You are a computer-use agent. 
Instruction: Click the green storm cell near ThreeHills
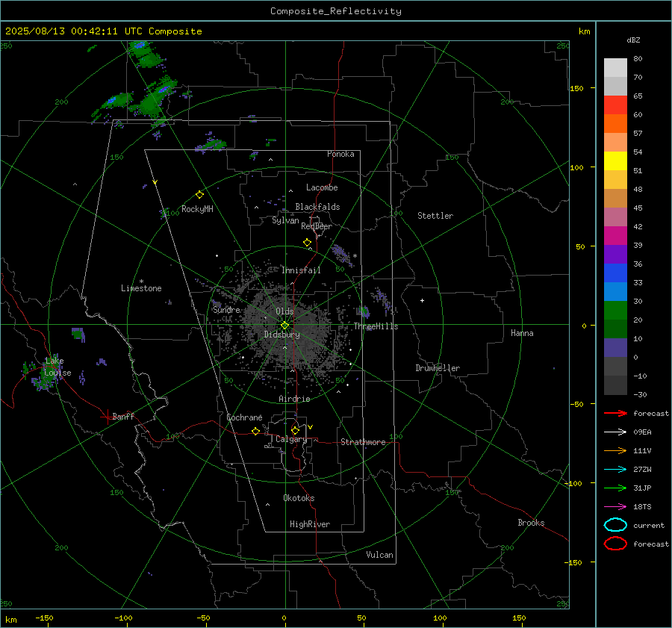[364, 311]
